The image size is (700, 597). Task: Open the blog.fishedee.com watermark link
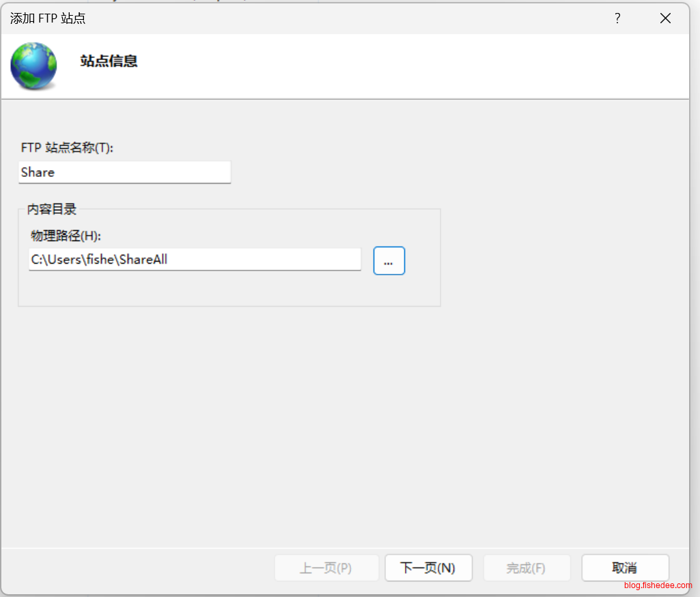658,585
